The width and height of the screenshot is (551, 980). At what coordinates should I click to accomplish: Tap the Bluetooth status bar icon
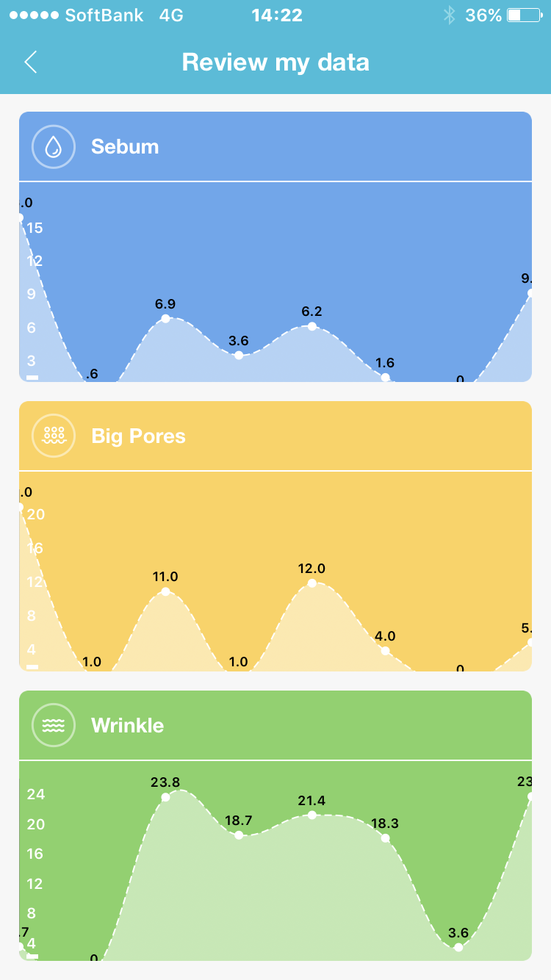click(x=450, y=15)
